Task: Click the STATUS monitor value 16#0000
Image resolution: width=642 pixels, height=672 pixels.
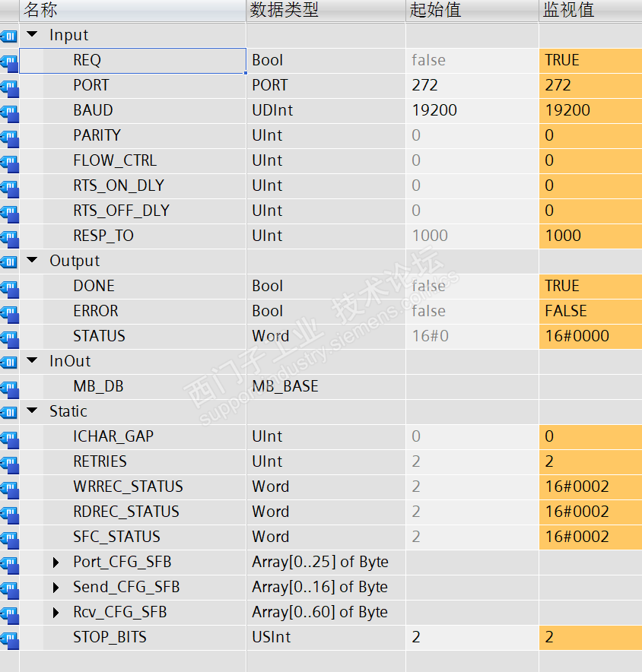Action: (590, 336)
